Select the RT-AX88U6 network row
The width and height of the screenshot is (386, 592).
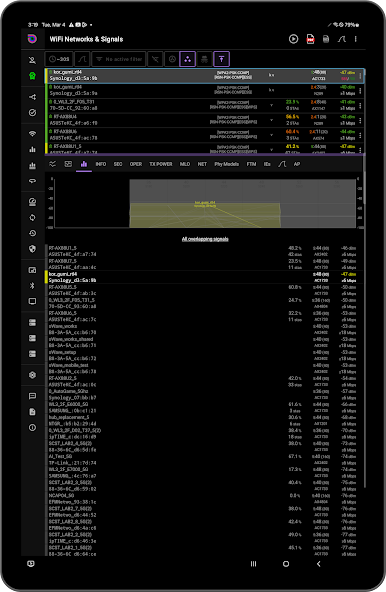[x=205, y=135]
